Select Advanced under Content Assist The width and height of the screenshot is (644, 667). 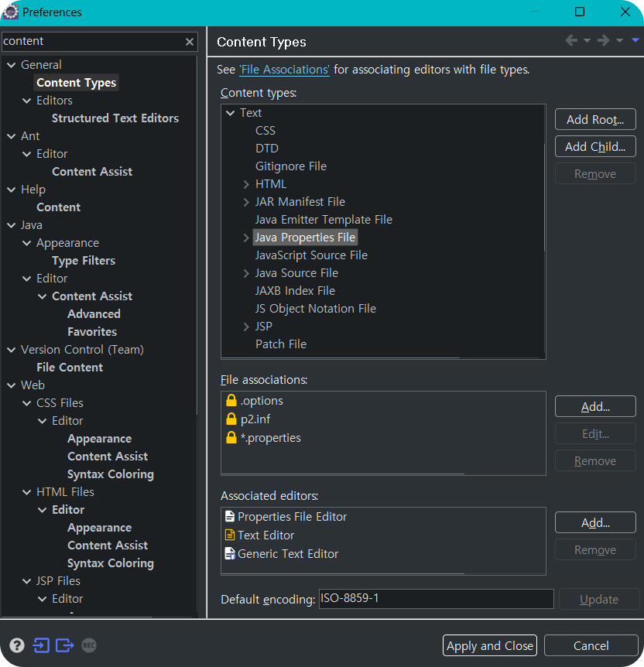coord(94,313)
